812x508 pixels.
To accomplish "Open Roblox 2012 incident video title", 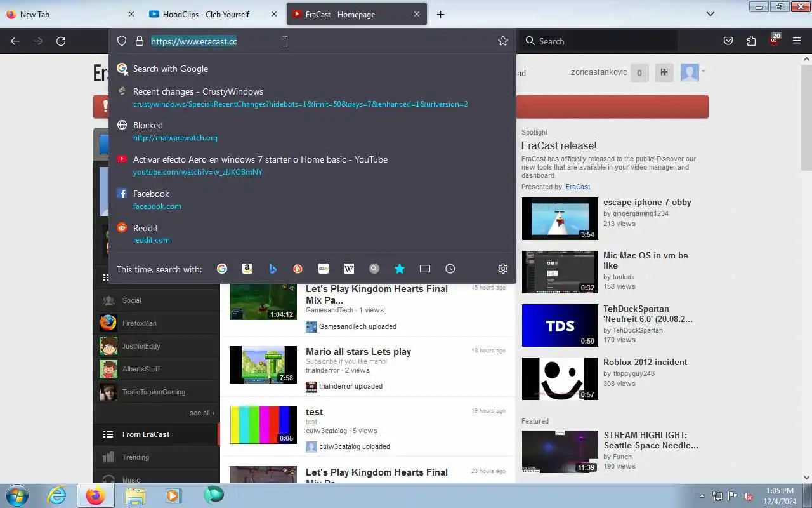I will (645, 362).
